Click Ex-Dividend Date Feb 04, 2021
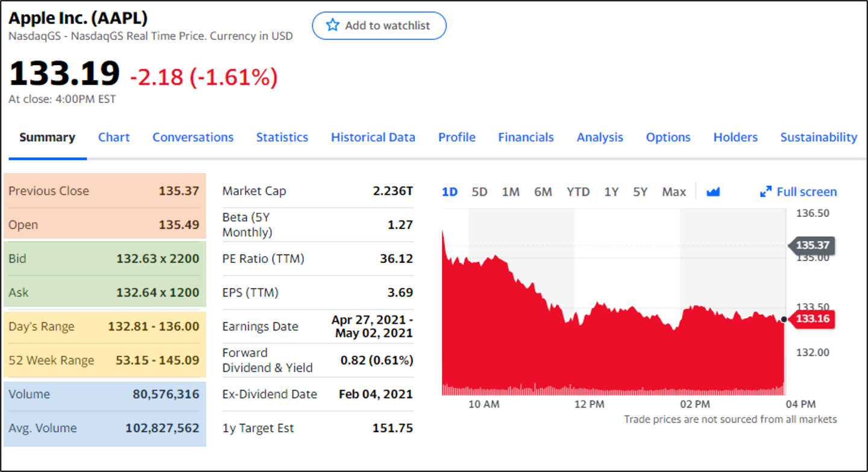Viewport: 868px width, 472px height. tap(376, 394)
